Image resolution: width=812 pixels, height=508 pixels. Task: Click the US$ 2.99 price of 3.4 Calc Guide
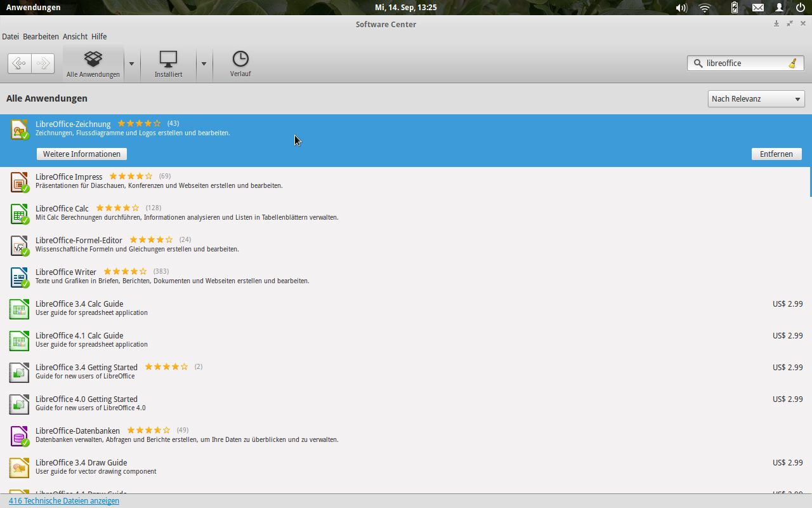point(788,304)
